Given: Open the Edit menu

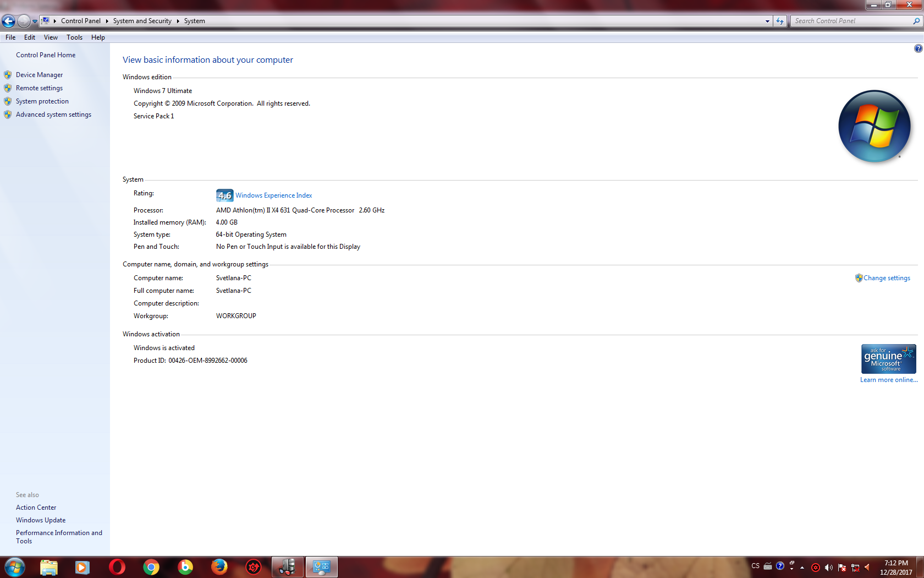Looking at the screenshot, I should point(30,37).
